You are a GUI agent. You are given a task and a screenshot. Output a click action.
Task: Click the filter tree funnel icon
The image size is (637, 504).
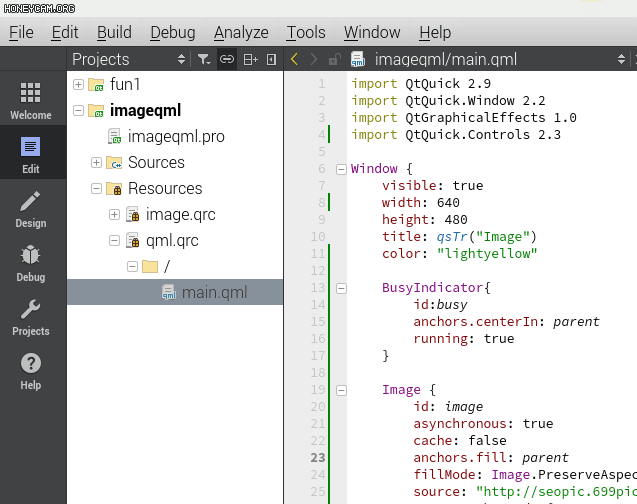(x=204, y=60)
